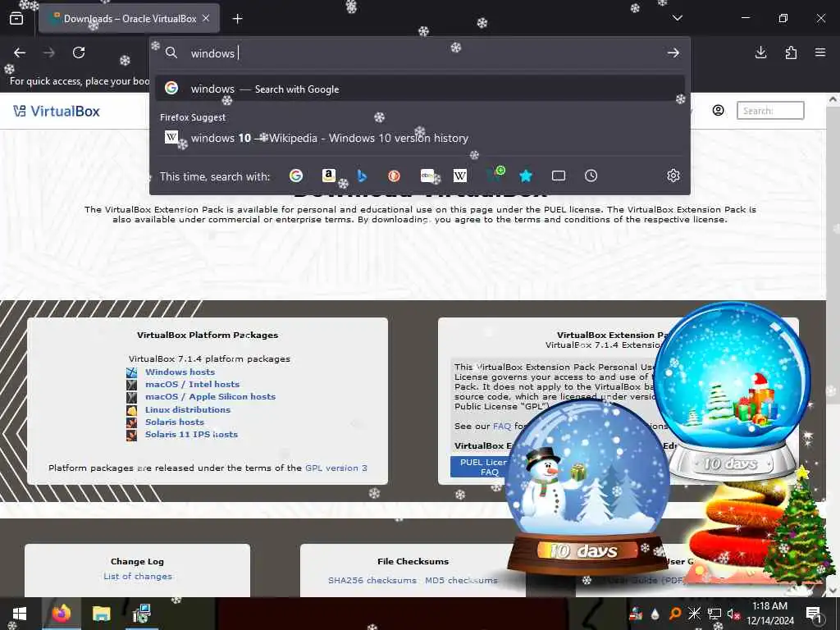Open the clock showing 1:18 AM

[769, 614]
